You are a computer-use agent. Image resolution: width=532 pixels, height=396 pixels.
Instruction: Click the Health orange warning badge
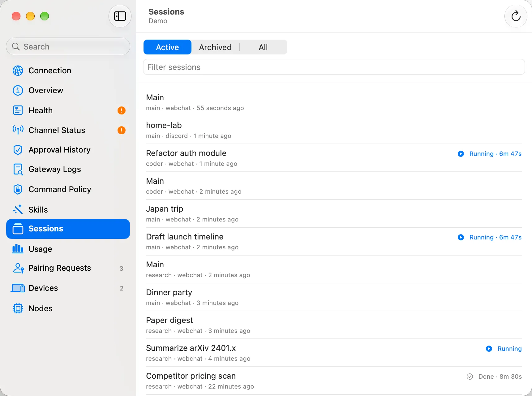click(122, 110)
